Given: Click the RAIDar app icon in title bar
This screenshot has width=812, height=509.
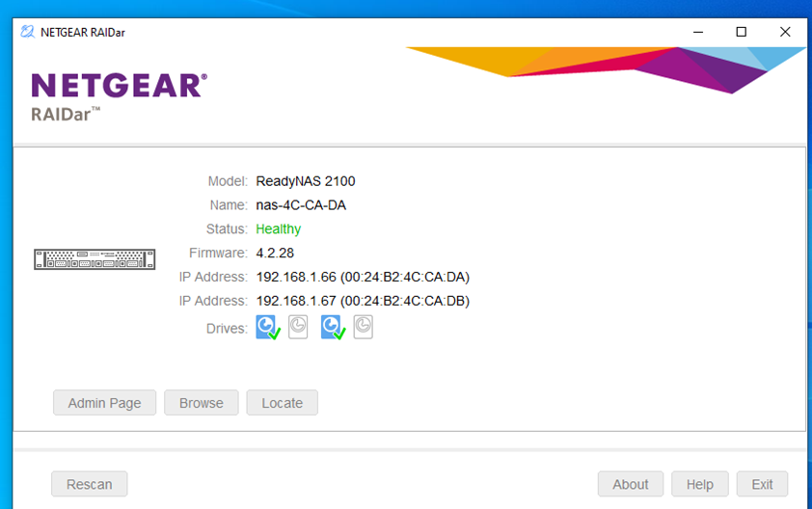Looking at the screenshot, I should click(27, 32).
